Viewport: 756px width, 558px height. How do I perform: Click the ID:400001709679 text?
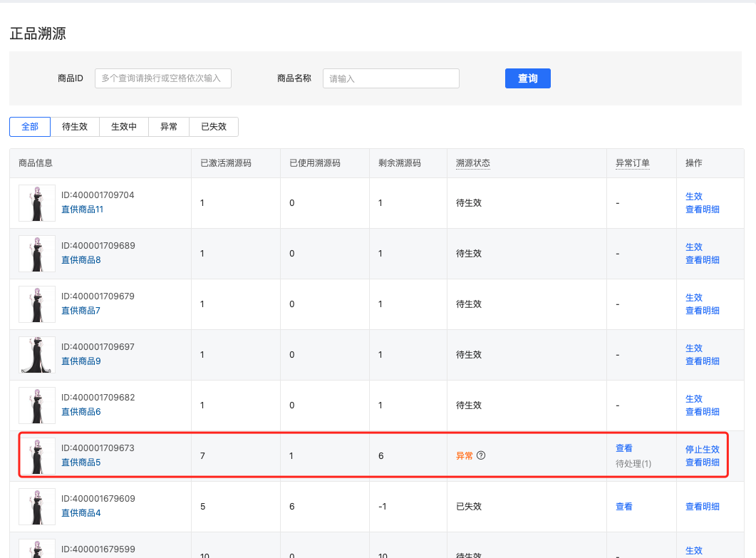coord(98,296)
